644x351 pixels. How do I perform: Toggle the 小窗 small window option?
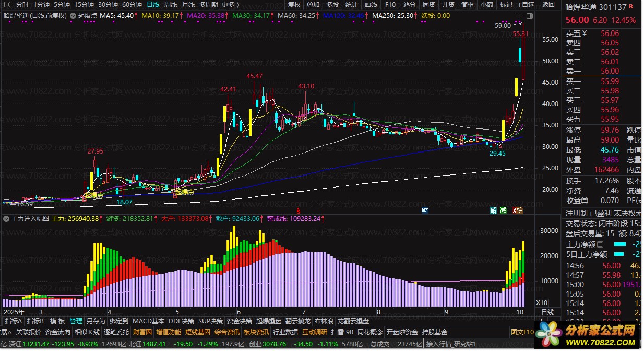tap(486, 5)
